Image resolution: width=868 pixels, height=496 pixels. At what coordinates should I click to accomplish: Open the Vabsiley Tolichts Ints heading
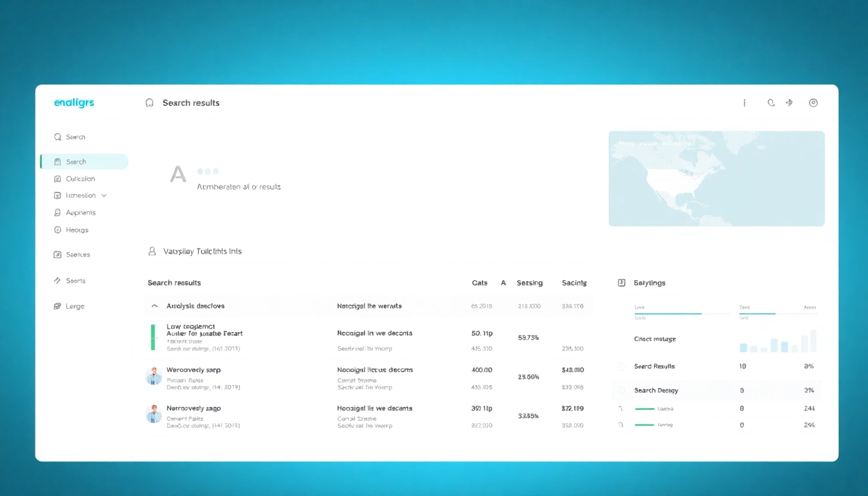coord(203,251)
